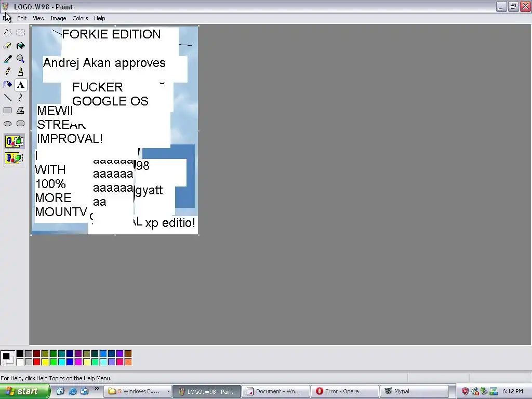
Task: Choose the dark red color swatch
Action: coord(37,354)
